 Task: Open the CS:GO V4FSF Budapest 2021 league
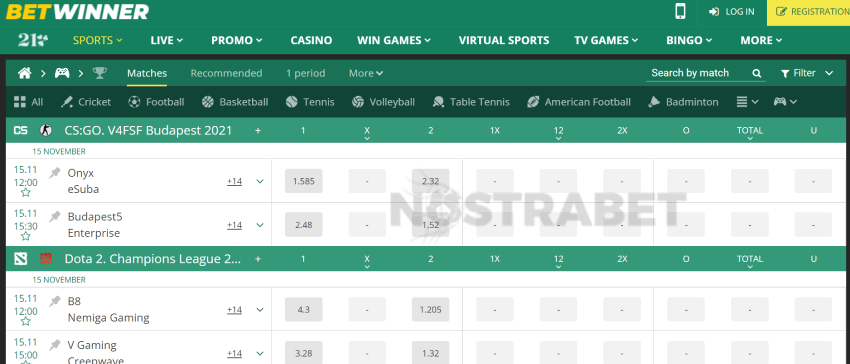pyautogui.click(x=148, y=130)
